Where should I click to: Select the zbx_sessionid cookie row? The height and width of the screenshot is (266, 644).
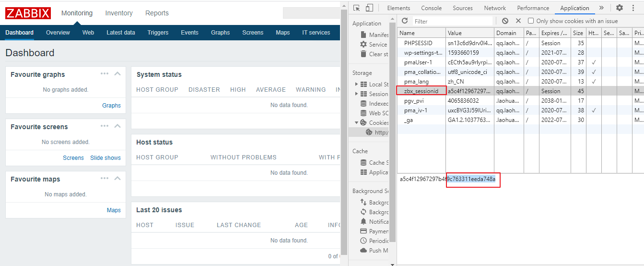pyautogui.click(x=421, y=91)
